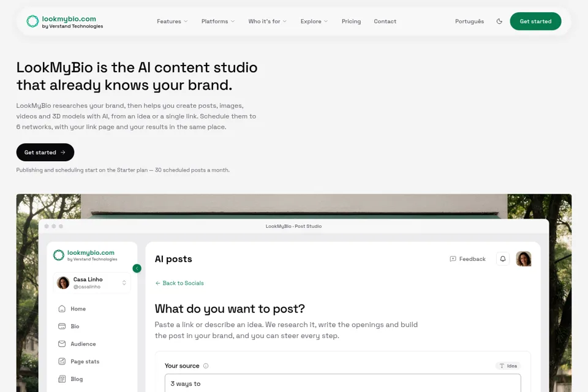Open the Pricing page

(351, 21)
